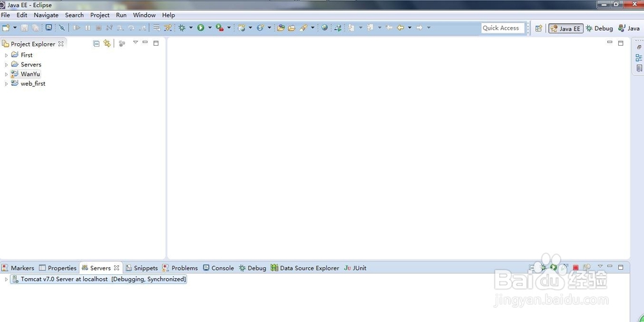Click the Quick Access search field
644x322 pixels.
point(503,28)
